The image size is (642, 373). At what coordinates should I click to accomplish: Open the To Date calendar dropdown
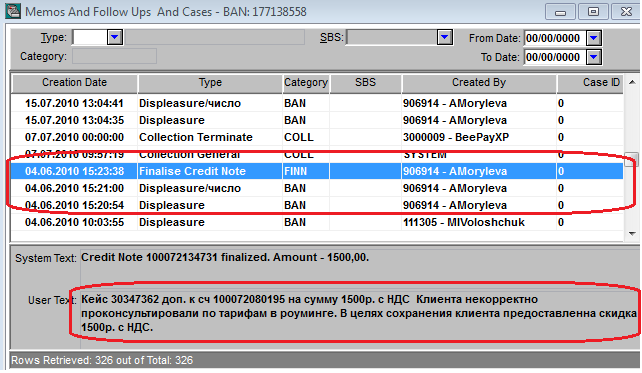pos(594,57)
